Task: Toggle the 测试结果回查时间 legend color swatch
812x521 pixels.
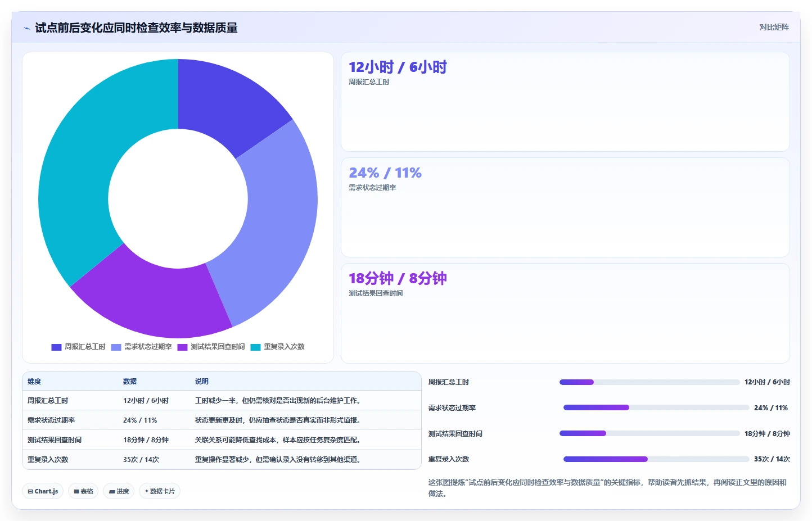Action: (x=182, y=347)
